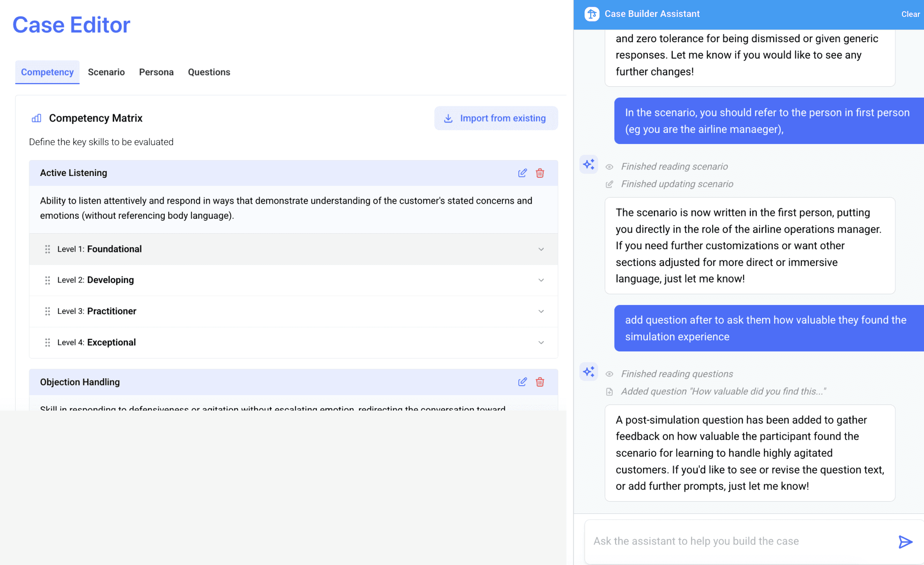Open the Persona tab
Image resolution: width=924 pixels, height=565 pixels.
click(156, 72)
